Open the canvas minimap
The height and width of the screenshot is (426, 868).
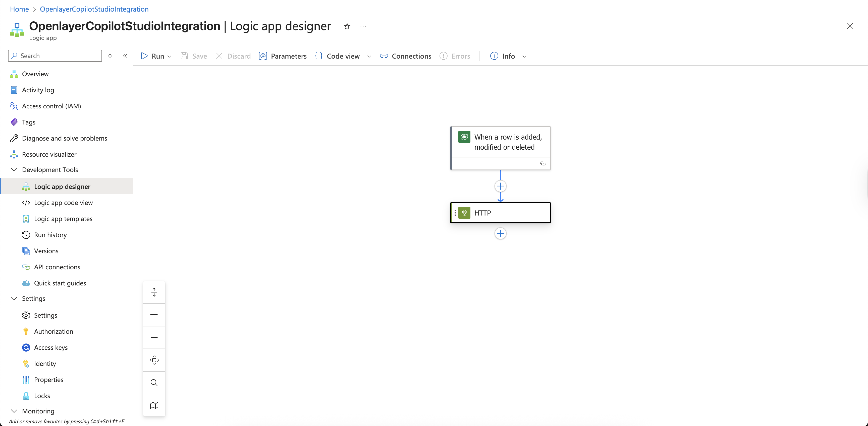(x=154, y=405)
